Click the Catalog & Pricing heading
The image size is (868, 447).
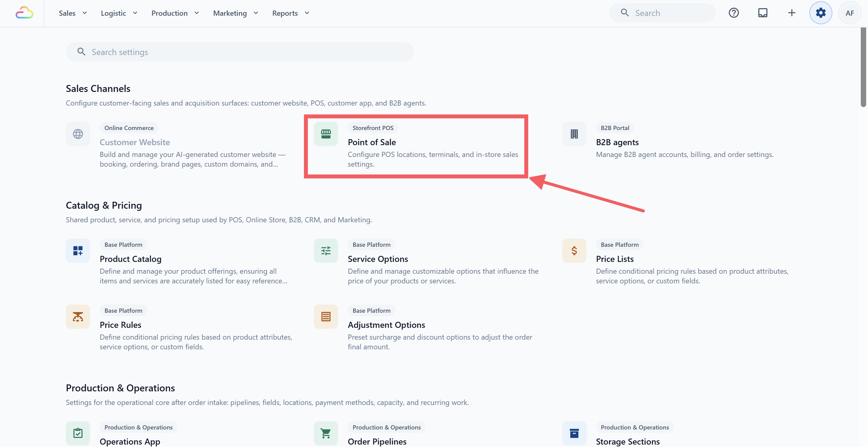(x=104, y=205)
